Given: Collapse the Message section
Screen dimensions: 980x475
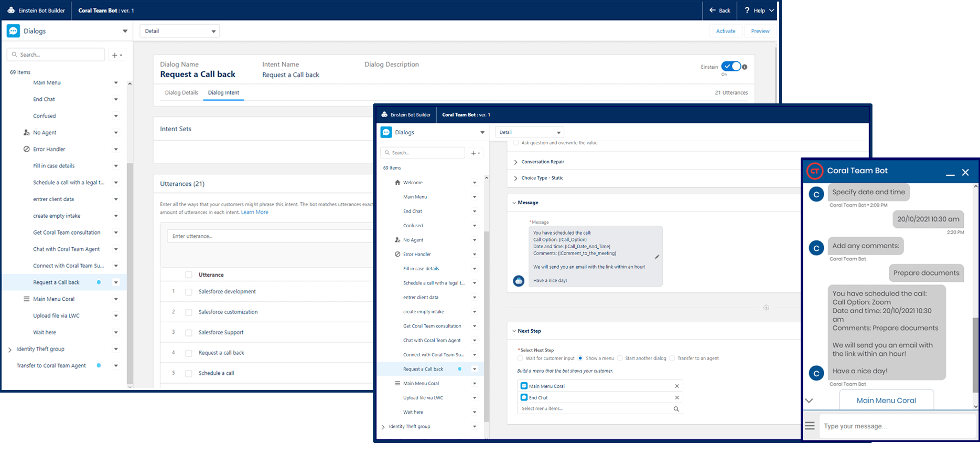Looking at the screenshot, I should coord(514,203).
